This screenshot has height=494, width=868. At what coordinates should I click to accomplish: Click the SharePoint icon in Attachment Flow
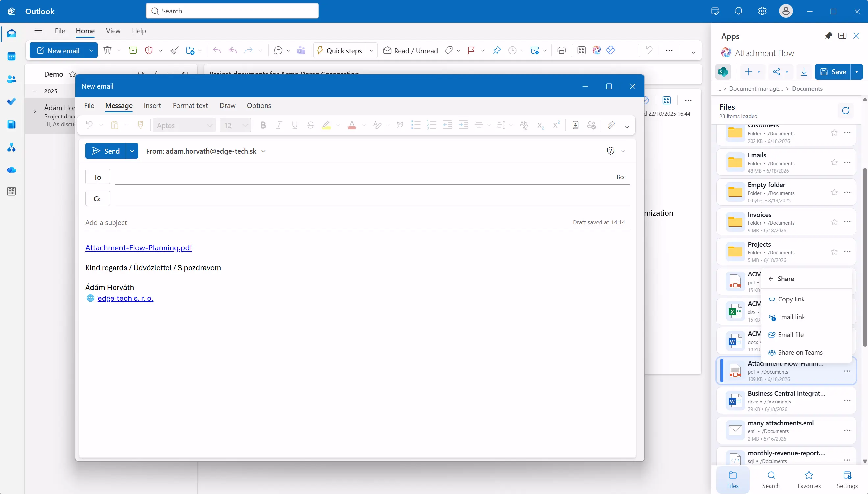723,72
